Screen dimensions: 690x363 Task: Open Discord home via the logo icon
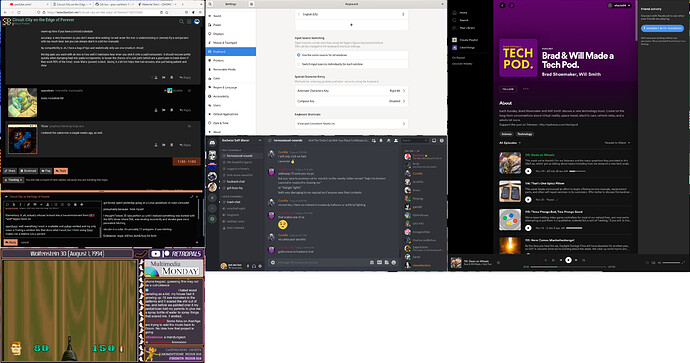click(x=212, y=142)
